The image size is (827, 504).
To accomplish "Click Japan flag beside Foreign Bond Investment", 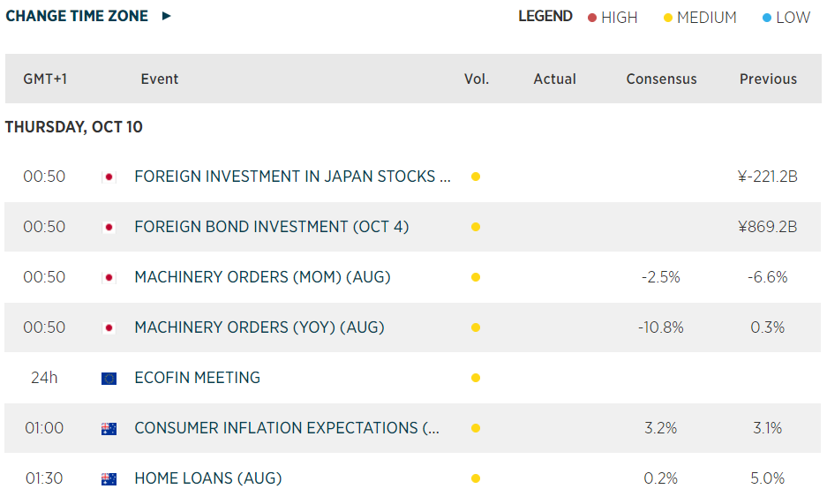I will point(109,227).
